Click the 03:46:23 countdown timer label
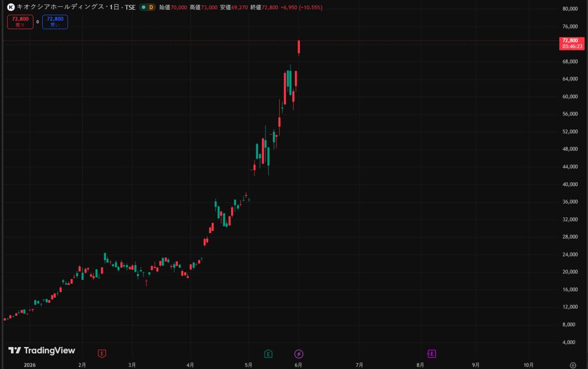Screen dimensions: 588x369 click(x=572, y=46)
